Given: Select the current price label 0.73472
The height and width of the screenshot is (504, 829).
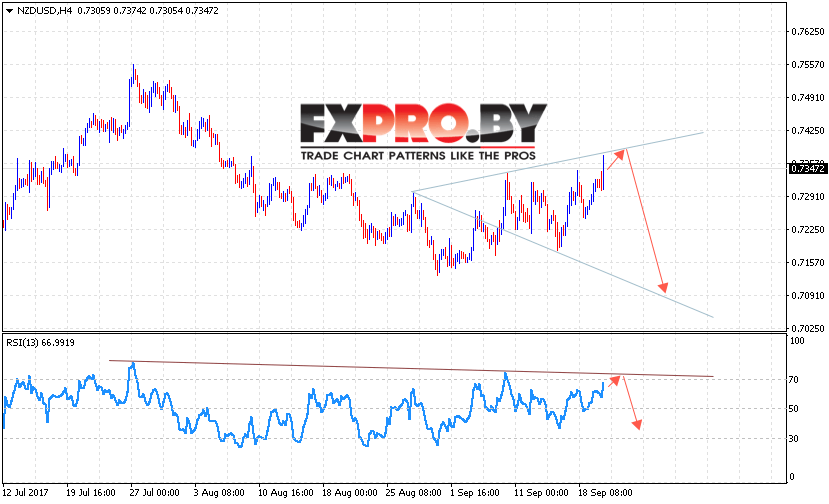Looking at the screenshot, I should click(807, 169).
